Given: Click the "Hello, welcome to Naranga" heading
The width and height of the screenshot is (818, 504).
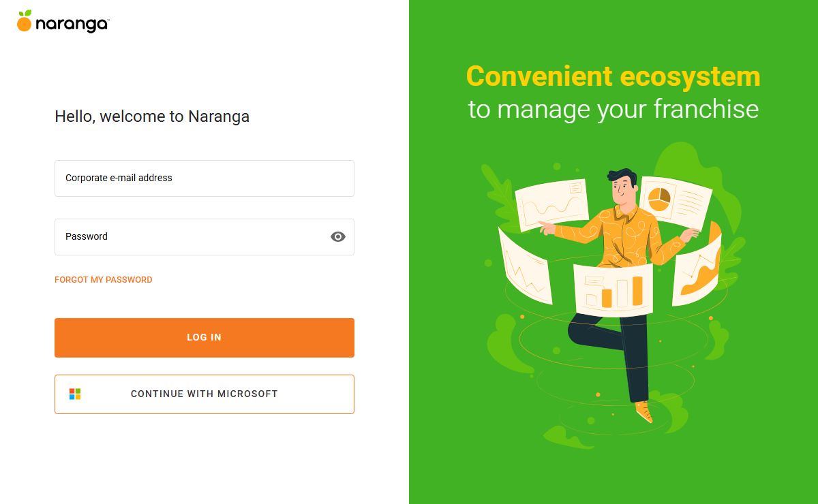Looking at the screenshot, I should [x=152, y=116].
